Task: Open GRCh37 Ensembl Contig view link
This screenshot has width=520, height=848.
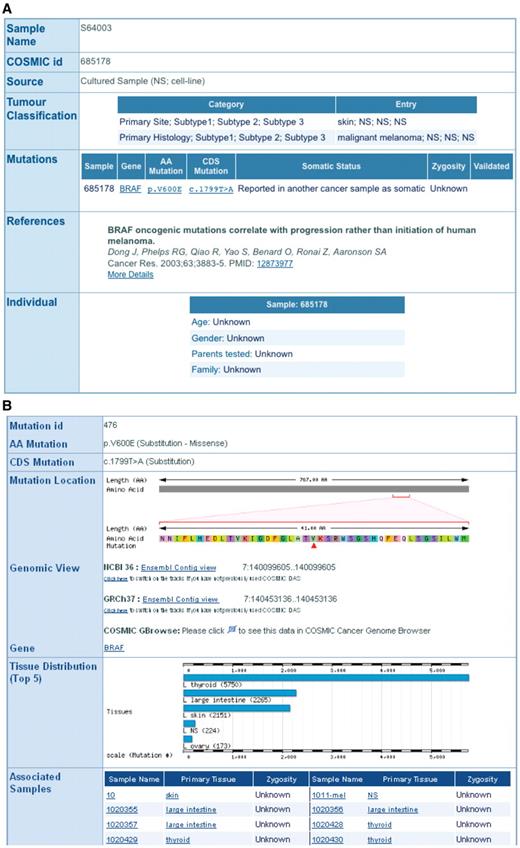Action: (181, 599)
